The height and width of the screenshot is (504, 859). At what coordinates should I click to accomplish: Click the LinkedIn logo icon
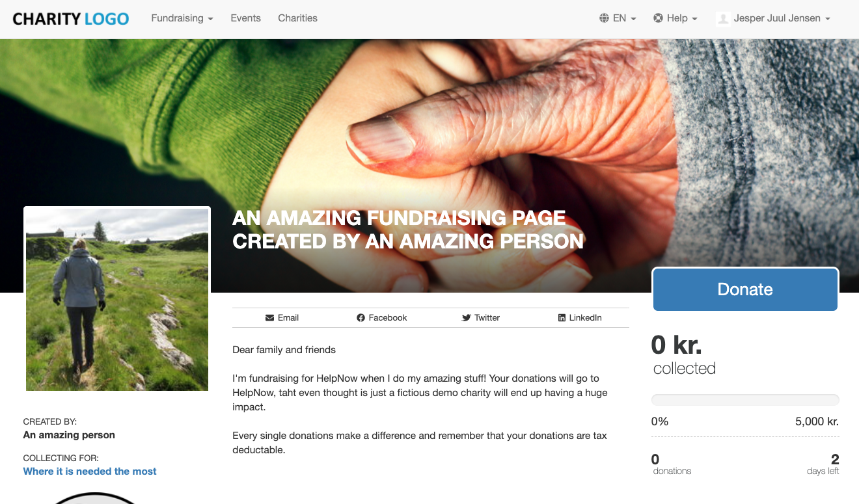click(x=562, y=318)
